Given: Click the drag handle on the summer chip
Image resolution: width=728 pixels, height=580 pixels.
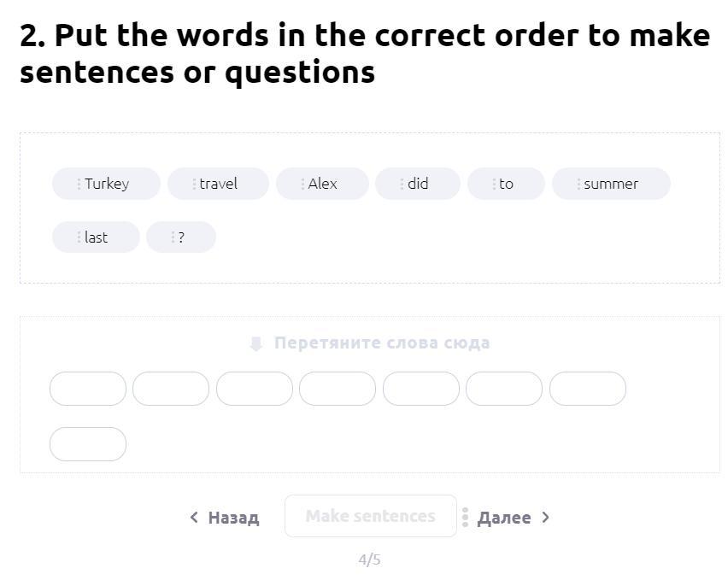Looking at the screenshot, I should click(x=578, y=184).
